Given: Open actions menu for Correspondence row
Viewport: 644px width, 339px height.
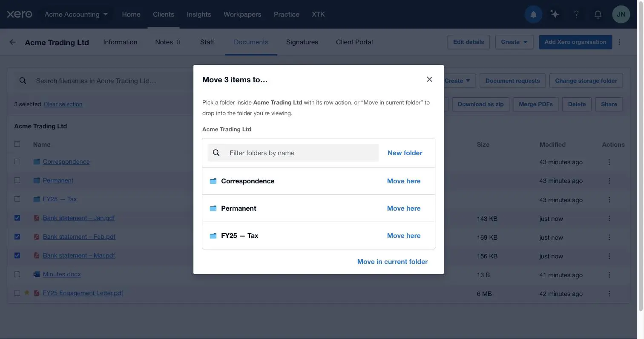Looking at the screenshot, I should click(609, 162).
